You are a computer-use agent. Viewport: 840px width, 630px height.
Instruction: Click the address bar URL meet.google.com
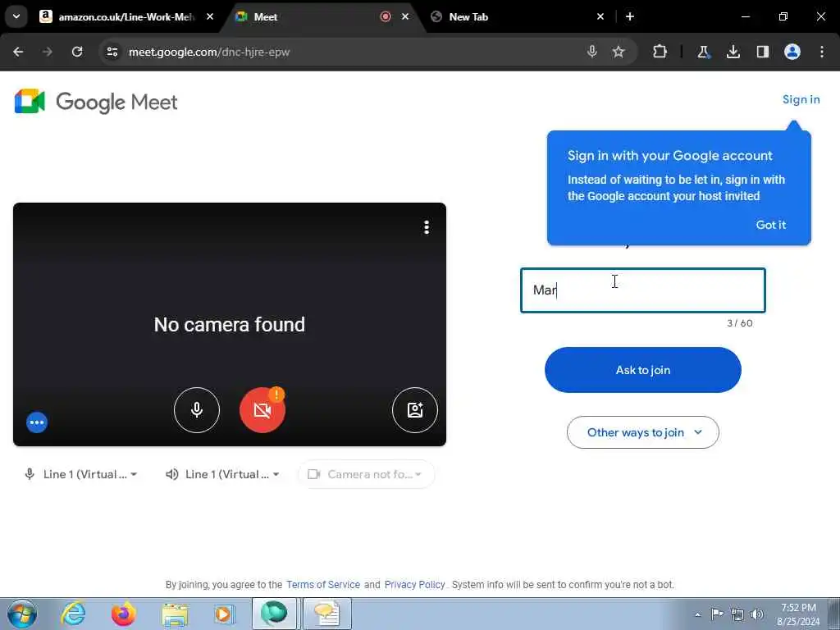point(209,52)
